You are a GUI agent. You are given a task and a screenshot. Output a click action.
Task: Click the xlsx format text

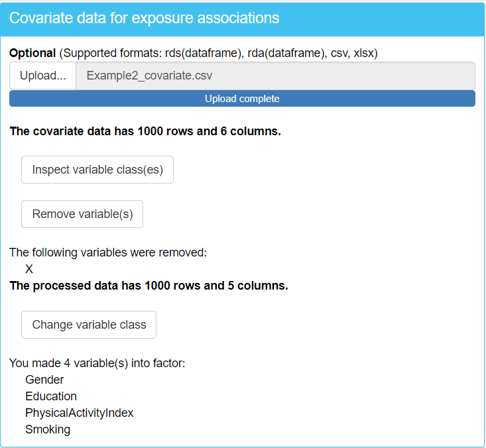(365, 52)
